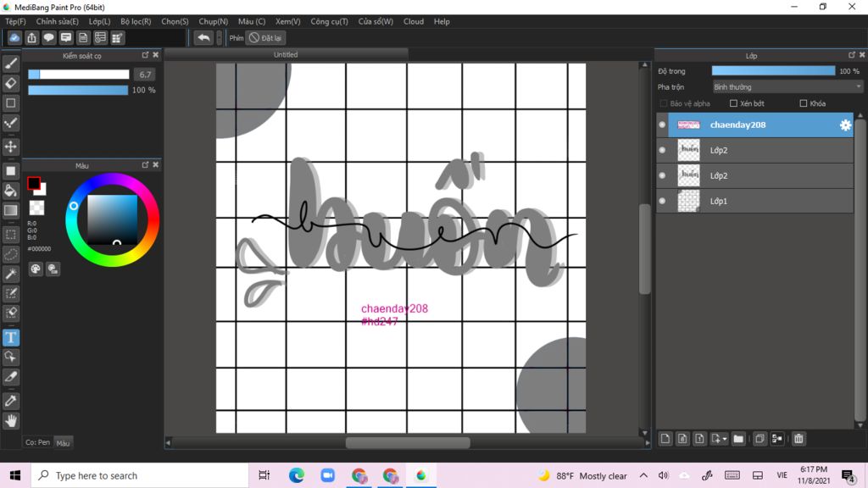The height and width of the screenshot is (488, 868).
Task: Switch to the Untitled document tab
Action: point(286,55)
